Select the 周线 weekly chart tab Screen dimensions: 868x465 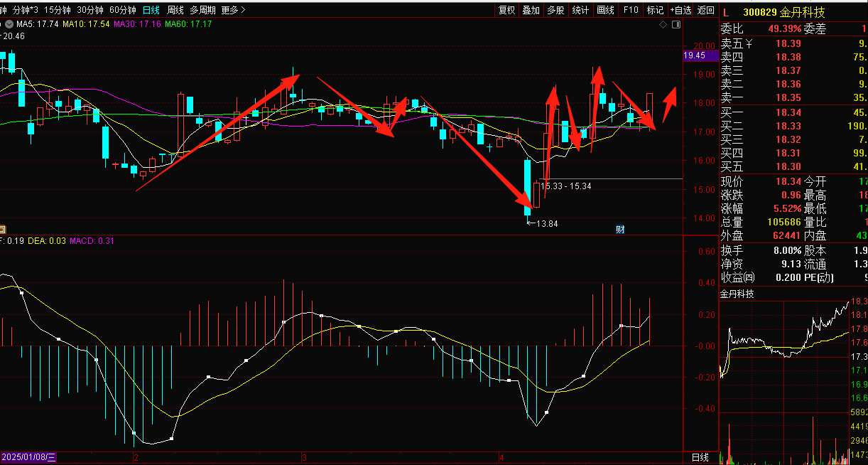(x=175, y=10)
